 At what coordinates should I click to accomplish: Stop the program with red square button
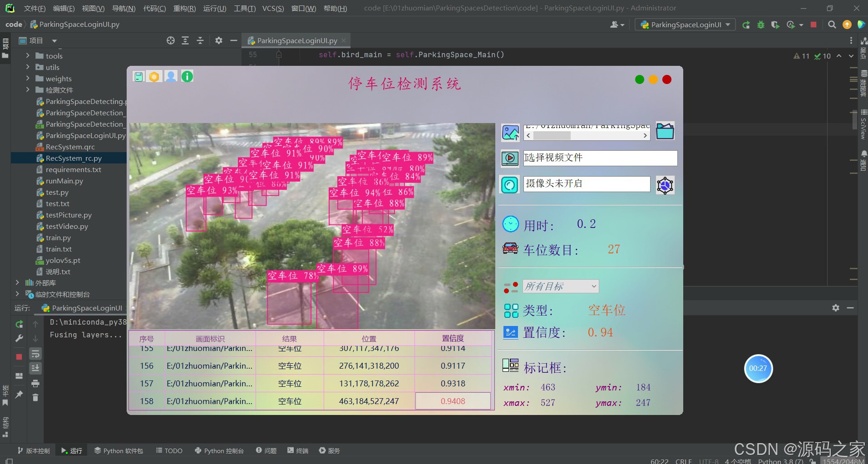(813, 25)
